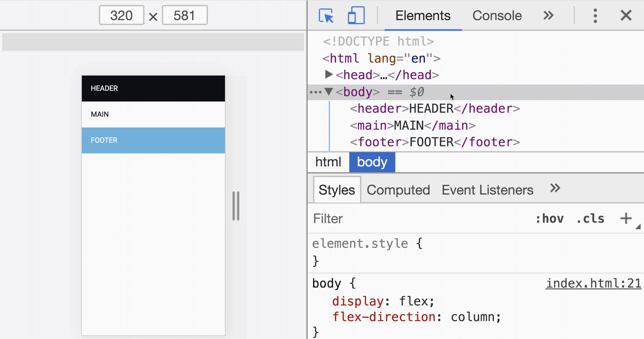Toggle the device toolbar icon
Image resolution: width=644 pixels, height=339 pixels.
(x=356, y=16)
